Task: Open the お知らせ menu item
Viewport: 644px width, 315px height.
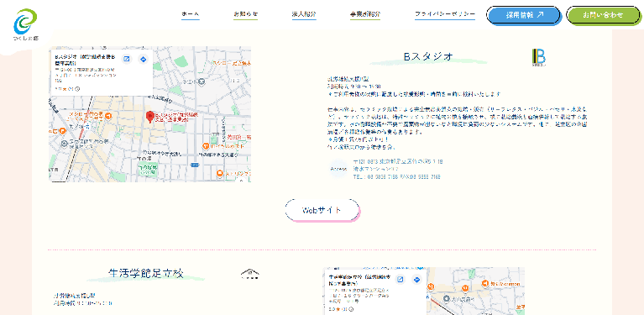Action: click(x=246, y=14)
